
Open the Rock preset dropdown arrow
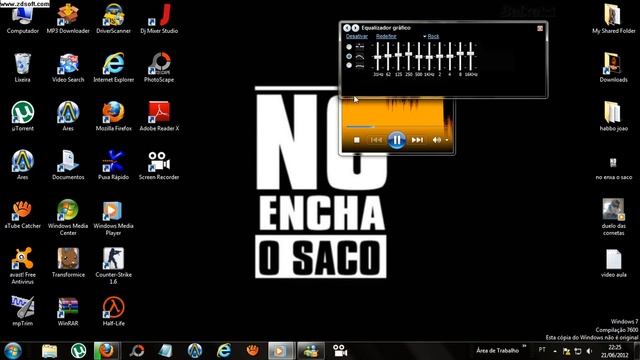[424, 36]
